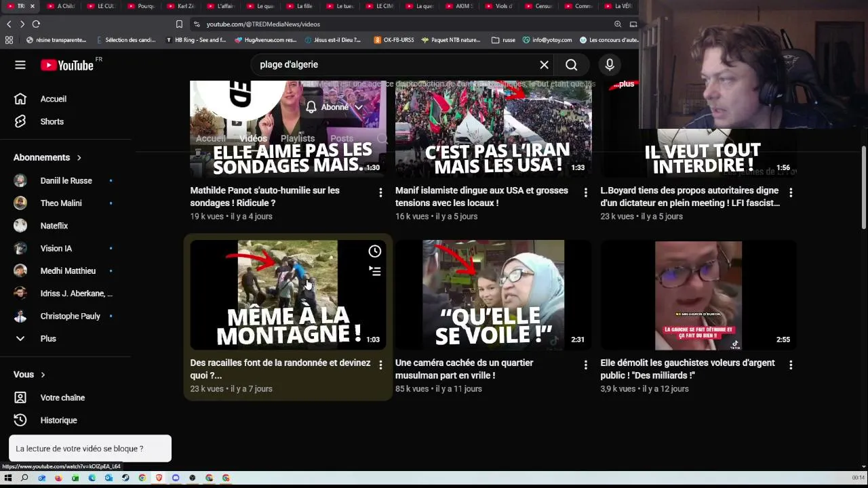Open the Vous section header
This screenshot has height=488, width=868.
tap(29, 375)
